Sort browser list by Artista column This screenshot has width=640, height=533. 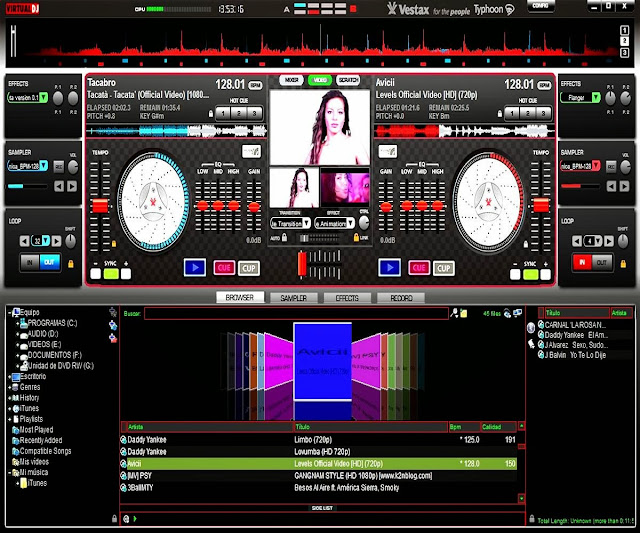210,427
